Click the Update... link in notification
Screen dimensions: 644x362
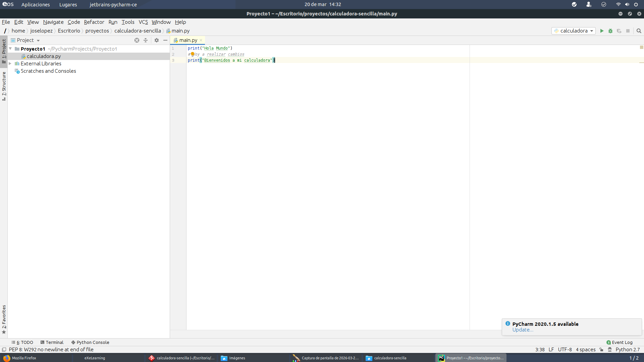pos(523,330)
